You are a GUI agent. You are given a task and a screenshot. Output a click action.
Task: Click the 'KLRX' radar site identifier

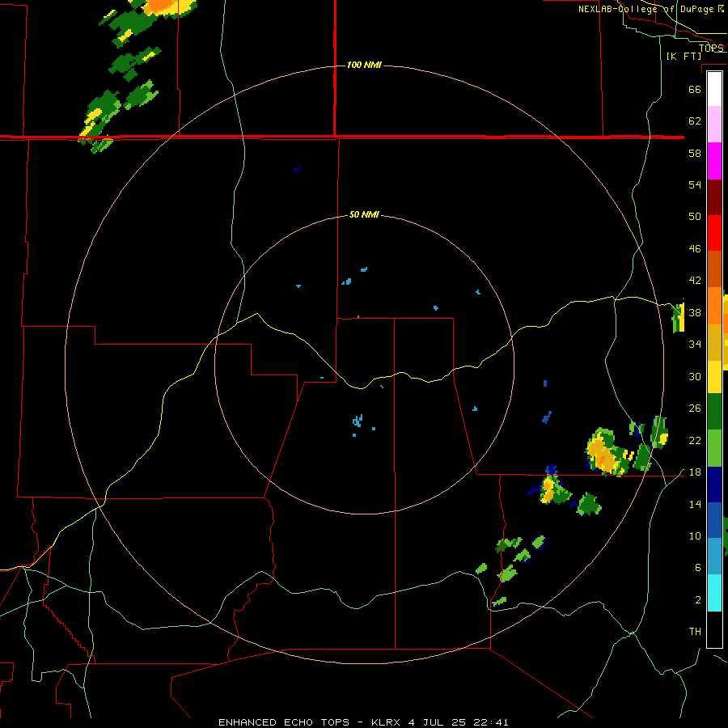[387, 722]
